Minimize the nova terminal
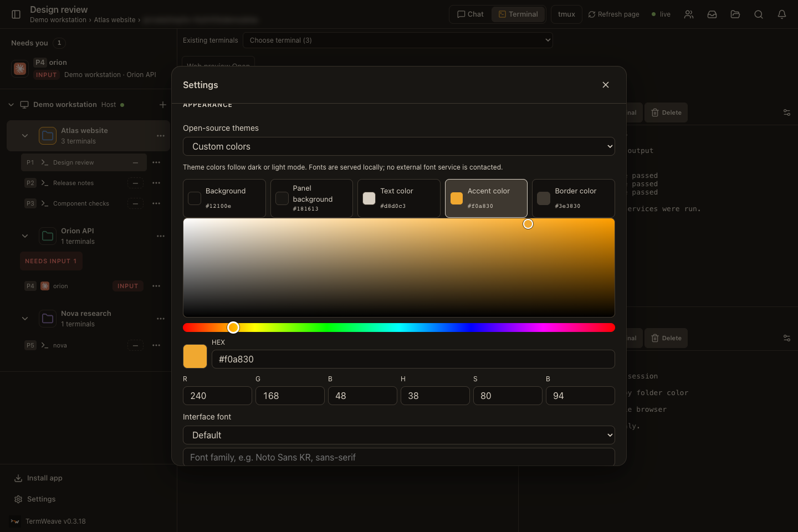 point(135,345)
